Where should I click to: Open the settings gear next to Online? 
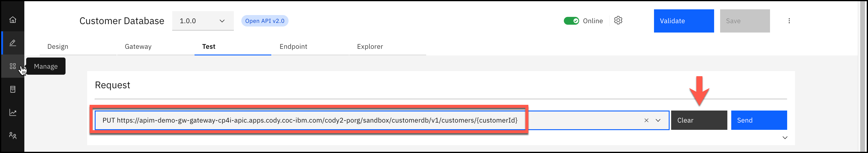(x=618, y=20)
